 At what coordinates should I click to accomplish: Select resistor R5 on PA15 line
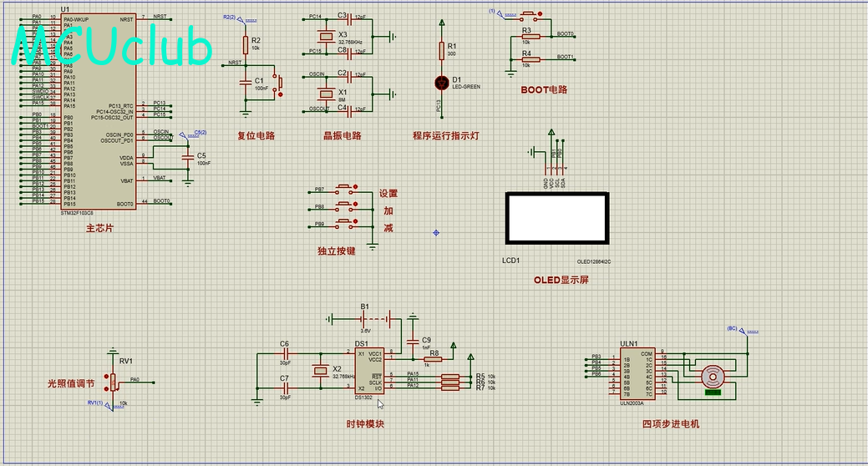450,377
